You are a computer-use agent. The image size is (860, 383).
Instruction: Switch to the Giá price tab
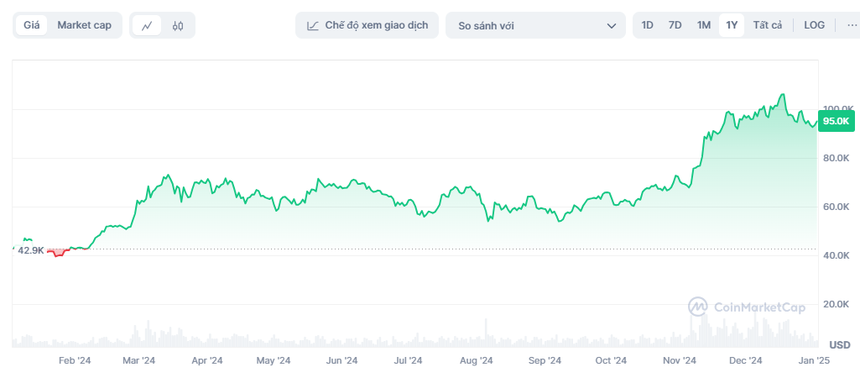[x=31, y=25]
